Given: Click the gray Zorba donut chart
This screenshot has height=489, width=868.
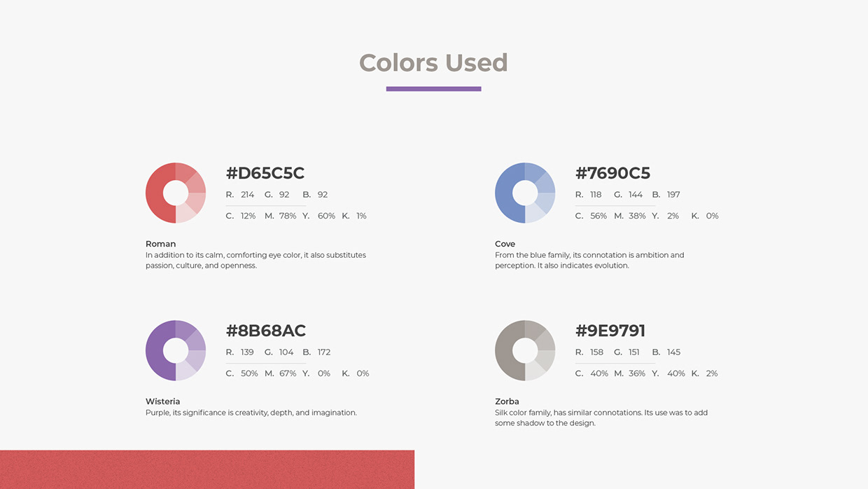Looking at the screenshot, I should tap(525, 350).
